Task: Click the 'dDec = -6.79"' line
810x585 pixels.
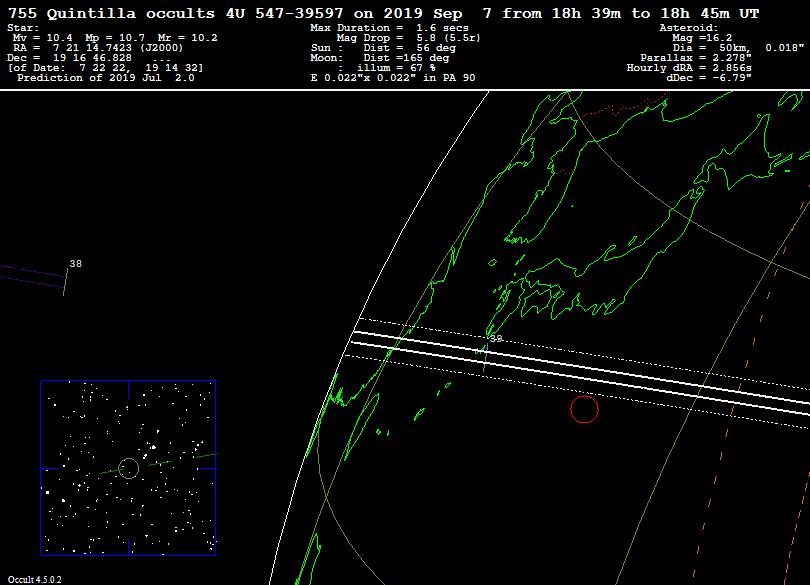Action: pos(709,78)
